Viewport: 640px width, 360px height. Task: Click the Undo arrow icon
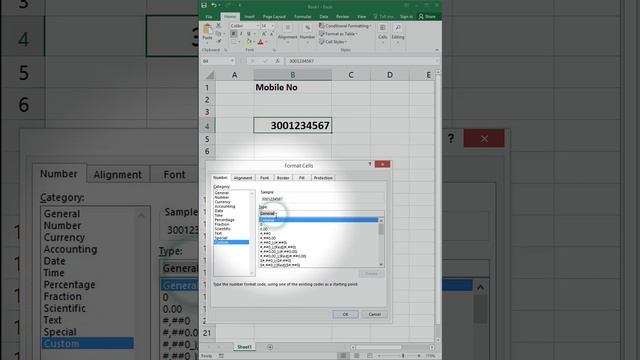coord(213,5)
